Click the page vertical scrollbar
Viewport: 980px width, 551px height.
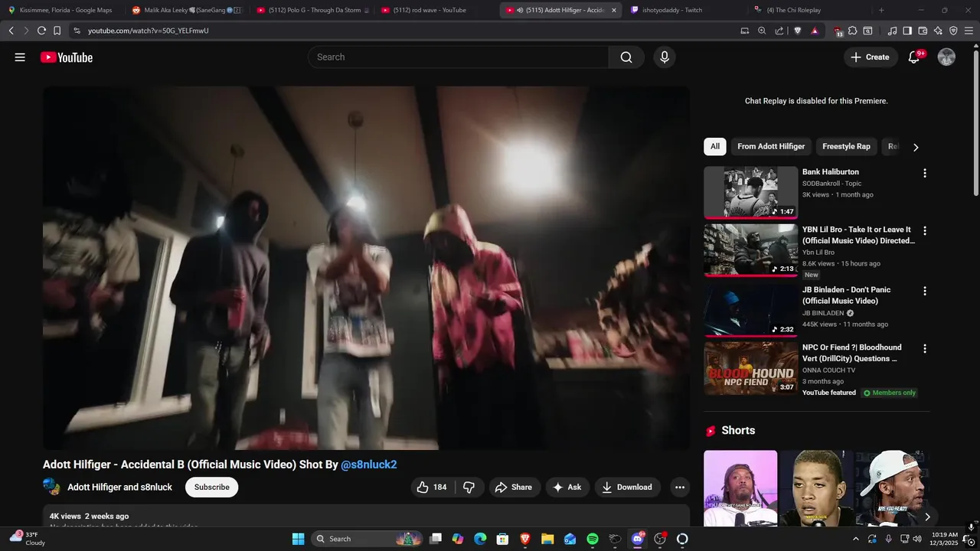point(975,122)
